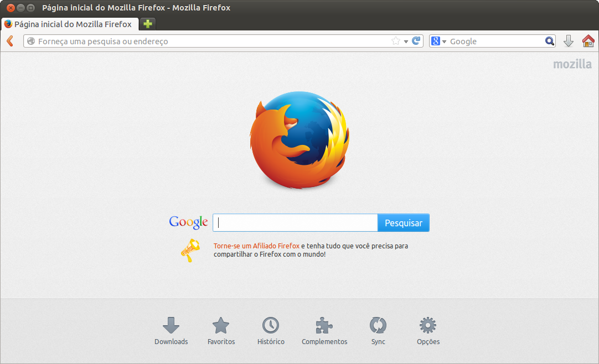Image resolution: width=599 pixels, height=364 pixels.
Task: Select the Página inicial do Mozilla Firefox tab
Action: (x=70, y=24)
